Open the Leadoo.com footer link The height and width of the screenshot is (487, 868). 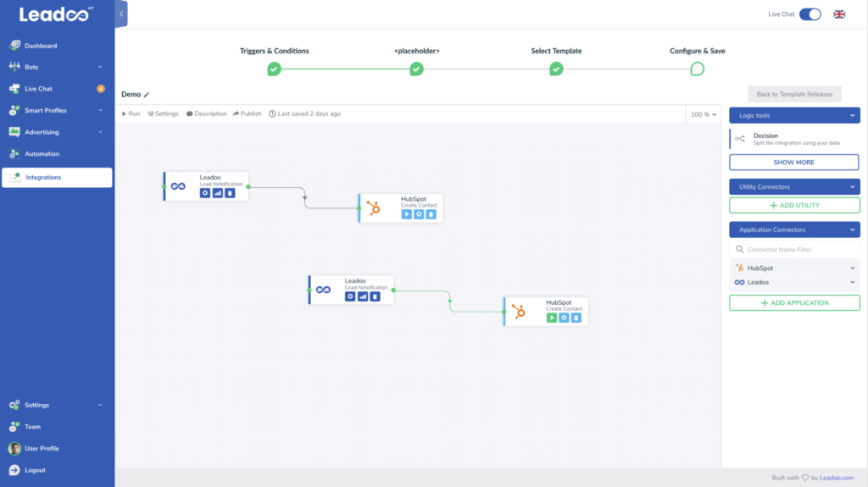[x=837, y=478]
